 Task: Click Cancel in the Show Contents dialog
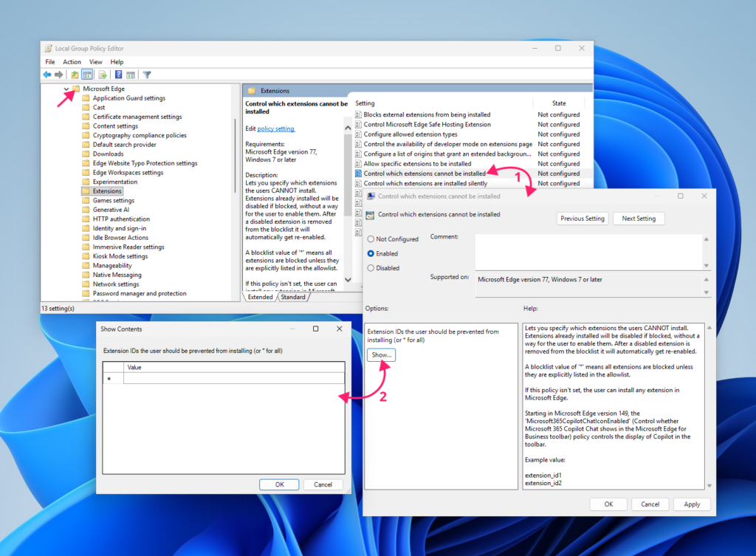(x=323, y=484)
